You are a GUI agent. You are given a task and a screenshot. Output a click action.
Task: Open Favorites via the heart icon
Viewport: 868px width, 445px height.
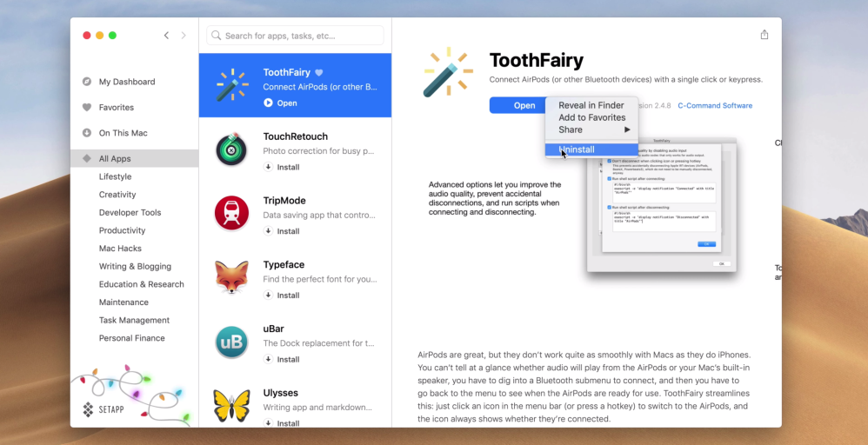(x=87, y=108)
